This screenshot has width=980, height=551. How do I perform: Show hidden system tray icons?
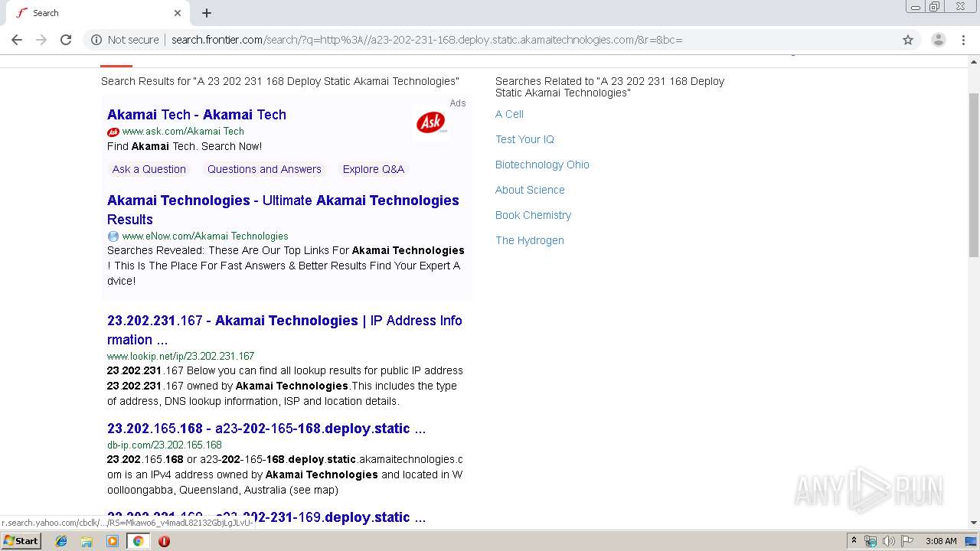click(854, 541)
